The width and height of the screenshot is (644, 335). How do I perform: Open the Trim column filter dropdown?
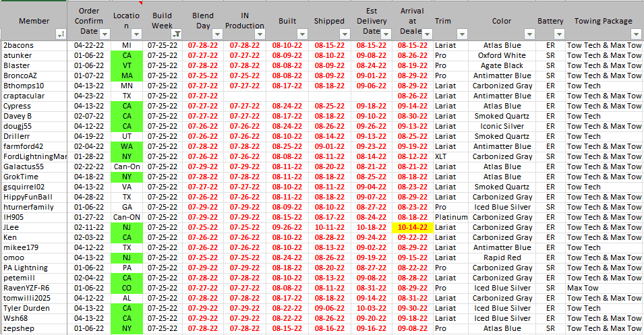coord(461,34)
